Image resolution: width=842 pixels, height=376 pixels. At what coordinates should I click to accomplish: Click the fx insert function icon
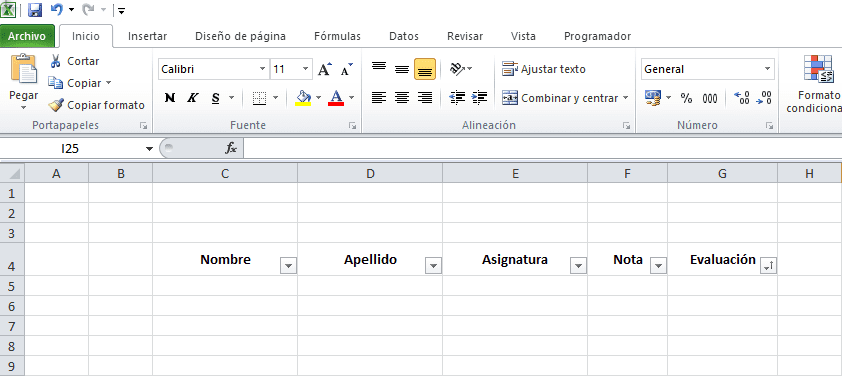pos(231,149)
